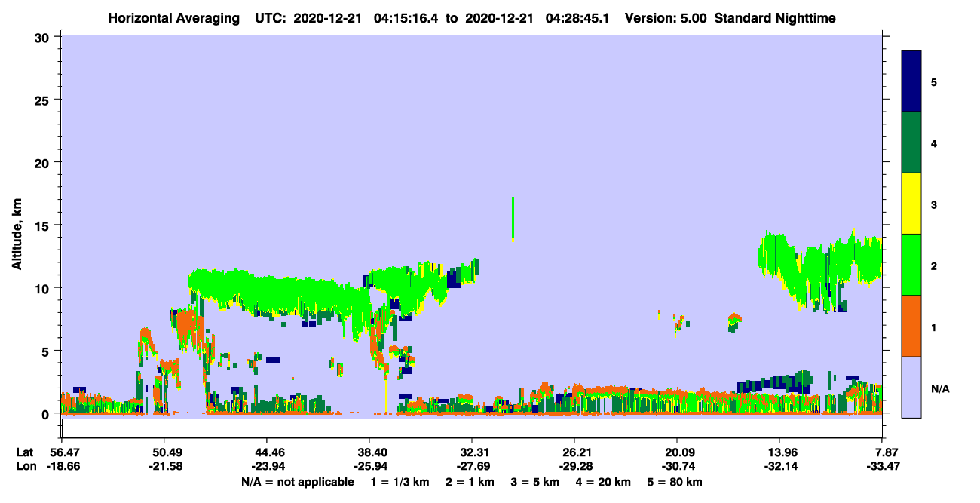Click the bright green color bar segment 2
980x503 pixels.
[x=911, y=265]
